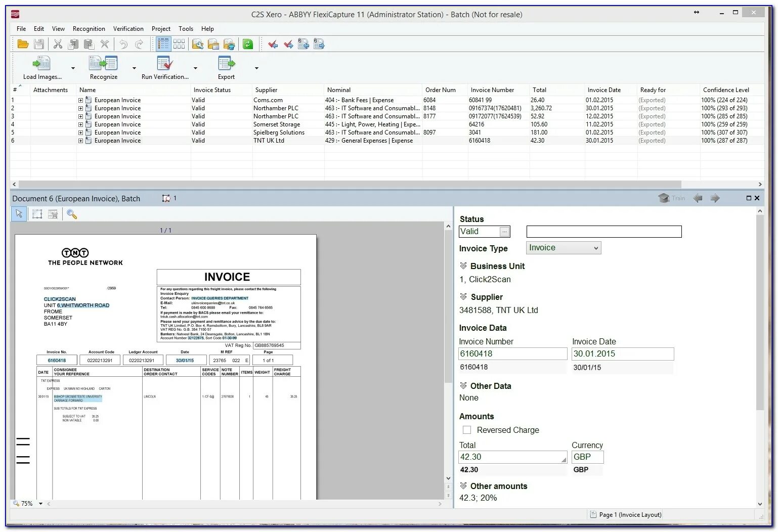Expand document 3 European Invoice row
The image size is (778, 532).
[80, 116]
